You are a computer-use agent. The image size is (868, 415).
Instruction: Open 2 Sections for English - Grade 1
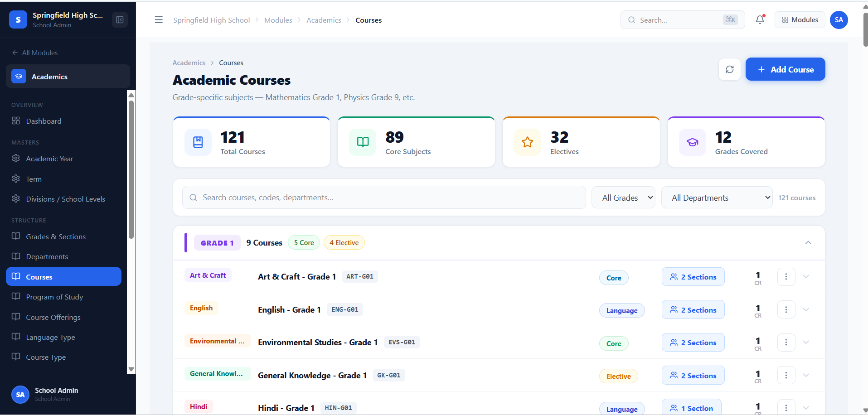point(693,310)
